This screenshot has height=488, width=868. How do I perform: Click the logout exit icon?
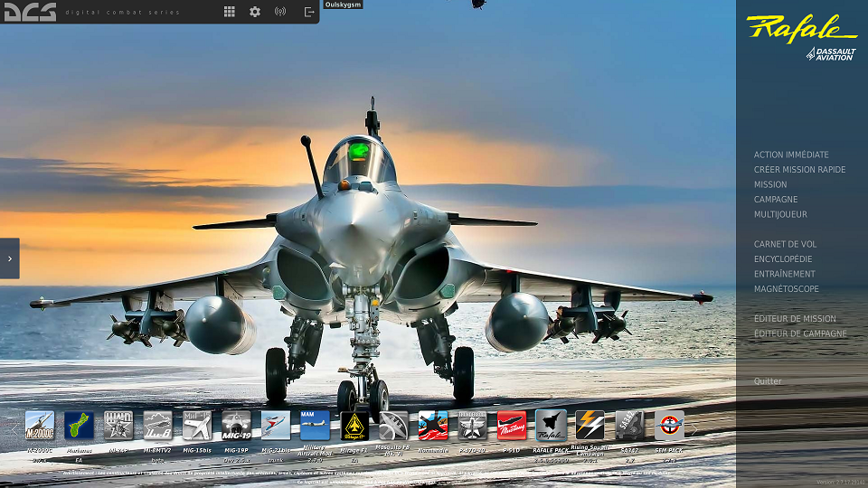click(x=309, y=12)
